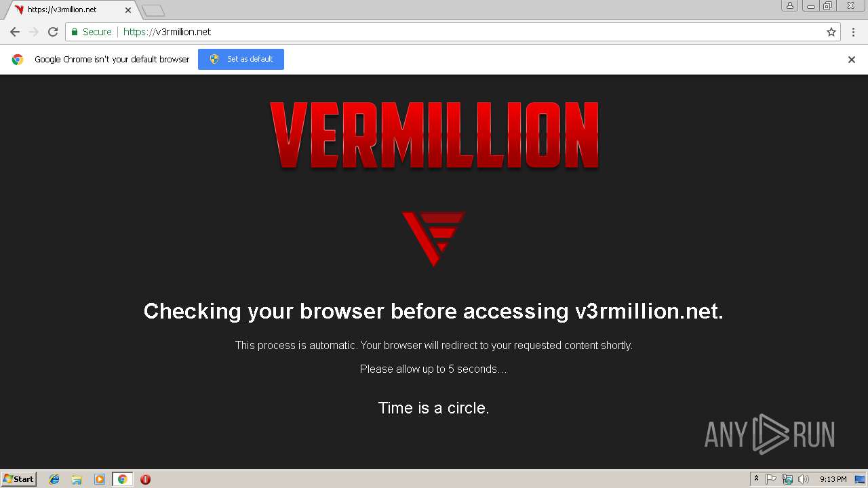This screenshot has width=868, height=488.
Task: Open file explorer folder in taskbar
Action: [x=77, y=479]
